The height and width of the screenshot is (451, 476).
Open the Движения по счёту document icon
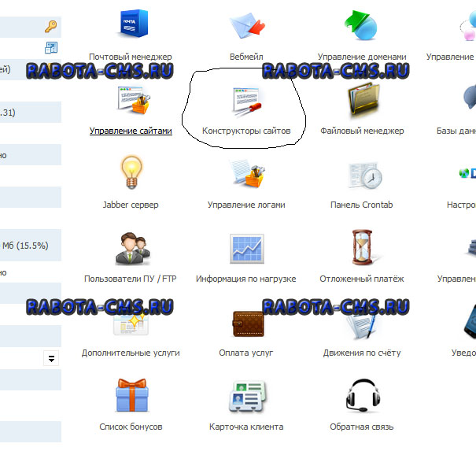coord(361,326)
